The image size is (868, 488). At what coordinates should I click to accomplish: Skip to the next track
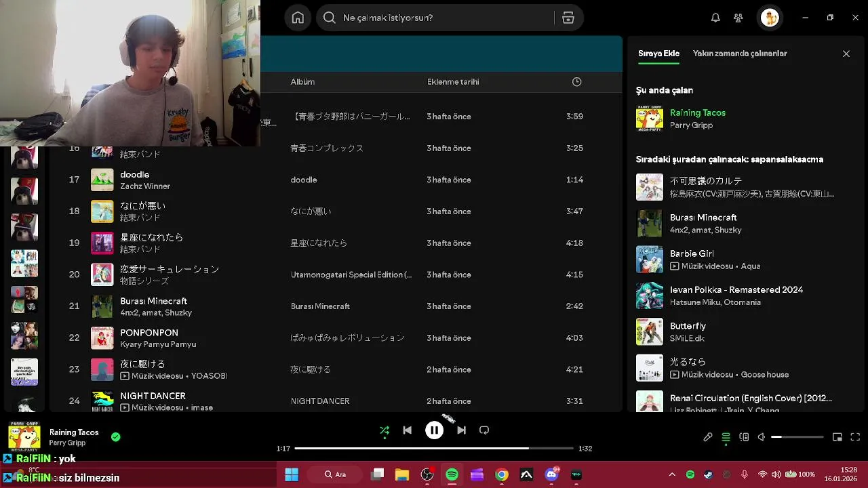click(461, 430)
